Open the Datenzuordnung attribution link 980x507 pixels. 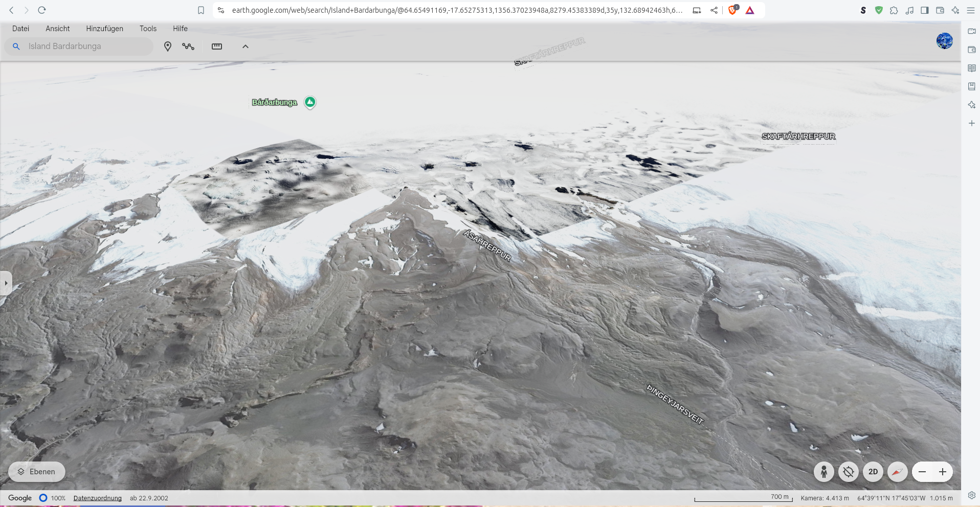[x=98, y=498]
